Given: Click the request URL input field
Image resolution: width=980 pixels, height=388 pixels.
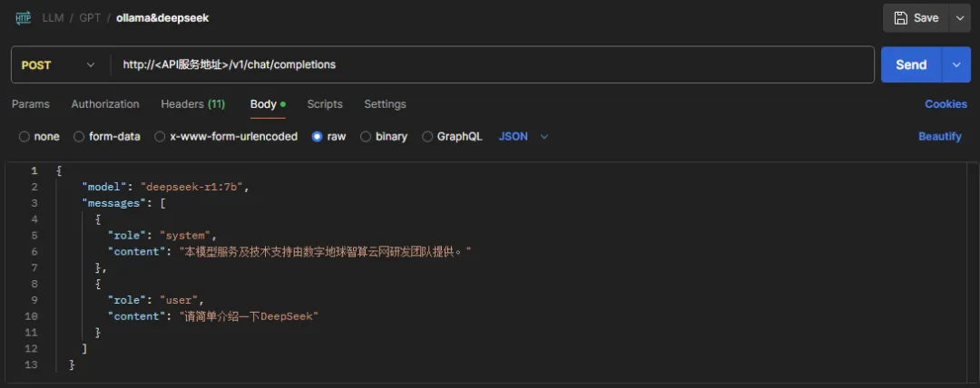Looking at the screenshot, I should click(490, 65).
